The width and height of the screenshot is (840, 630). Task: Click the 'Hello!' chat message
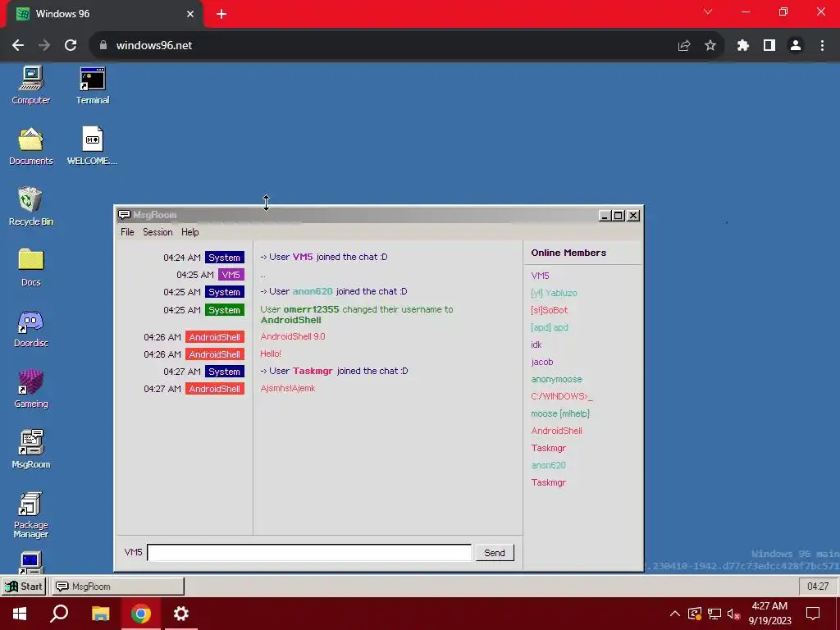pyautogui.click(x=271, y=354)
